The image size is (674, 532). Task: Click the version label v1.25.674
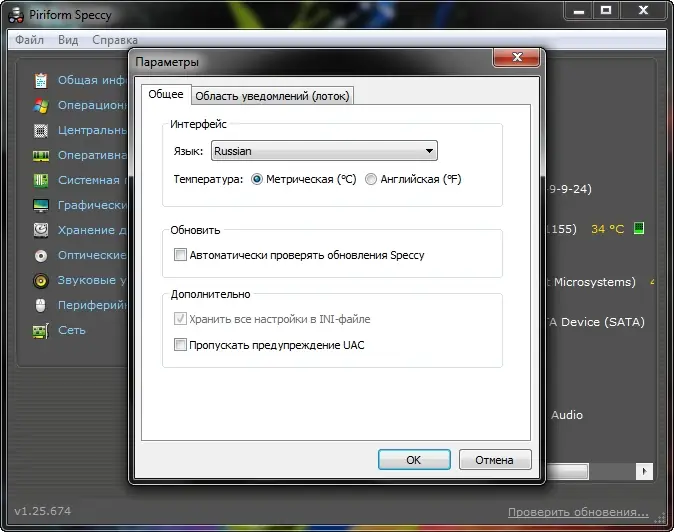tap(43, 511)
